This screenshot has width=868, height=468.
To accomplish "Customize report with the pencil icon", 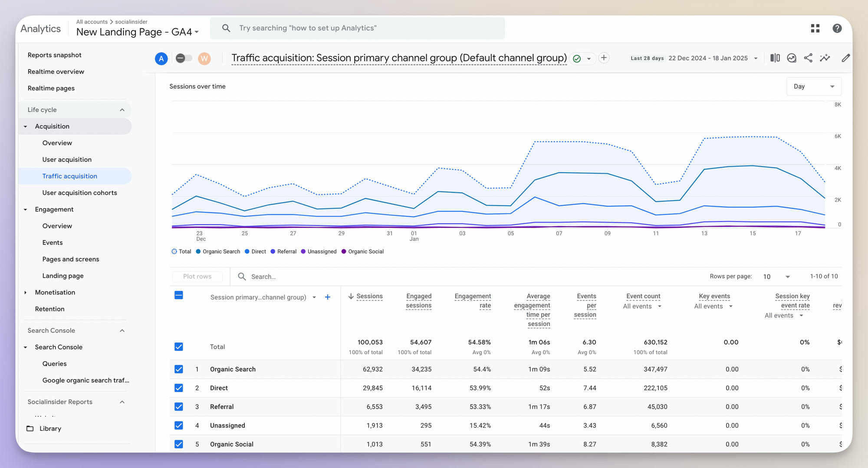I will click(845, 58).
